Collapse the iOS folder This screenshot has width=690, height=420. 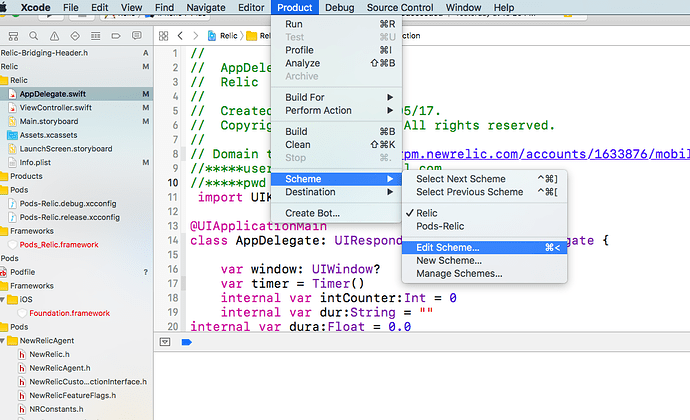3,299
